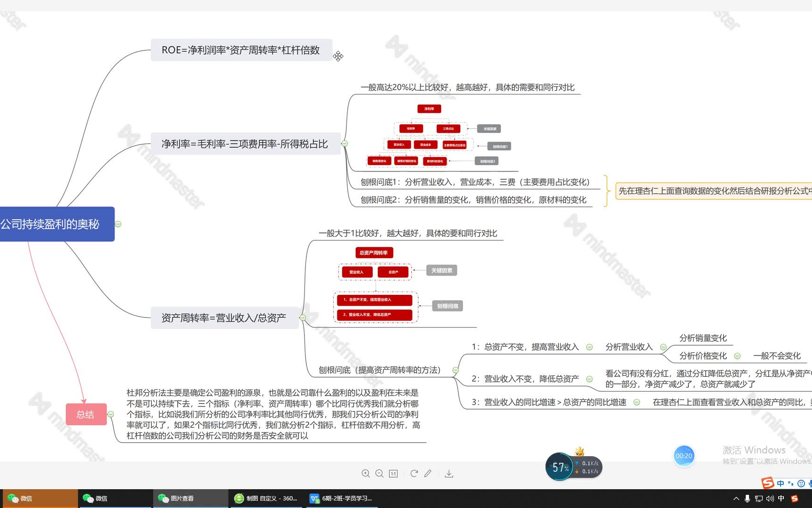The height and width of the screenshot is (508, 812).
Task: Click the VIP crown badge
Action: coord(579,452)
